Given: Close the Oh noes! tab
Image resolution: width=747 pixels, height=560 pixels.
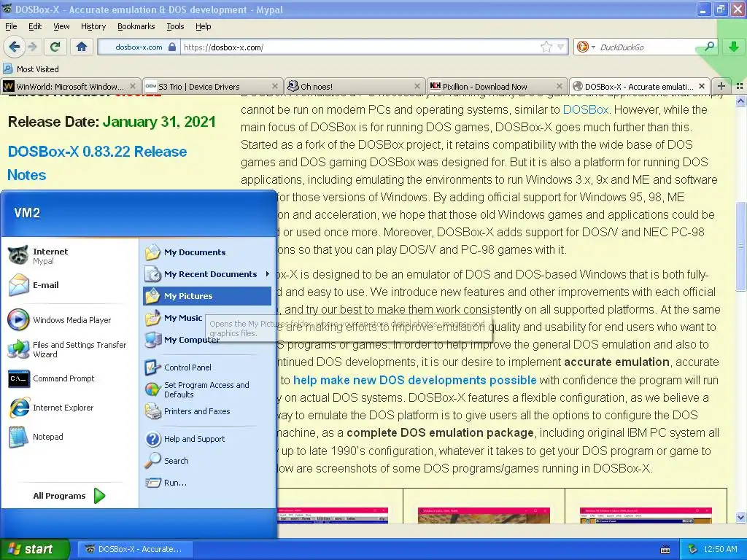Looking at the screenshot, I should pyautogui.click(x=417, y=86).
